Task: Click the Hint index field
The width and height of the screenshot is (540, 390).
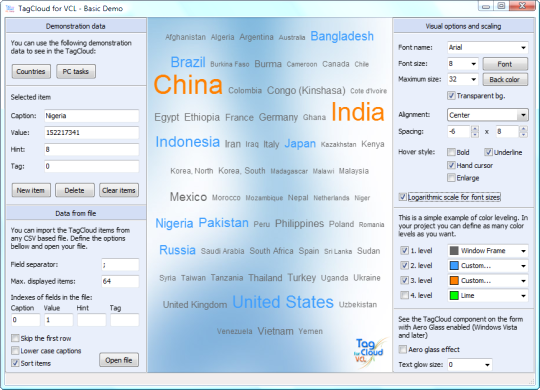Action: [x=92, y=320]
